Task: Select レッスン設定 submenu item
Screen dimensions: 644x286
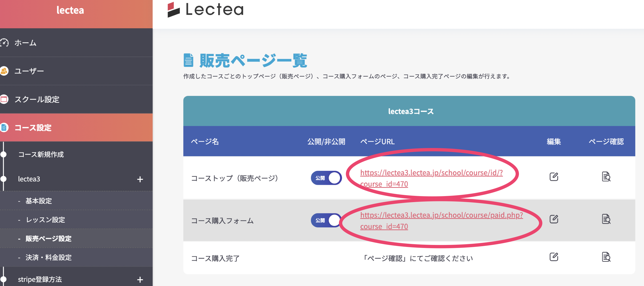Action: [46, 220]
